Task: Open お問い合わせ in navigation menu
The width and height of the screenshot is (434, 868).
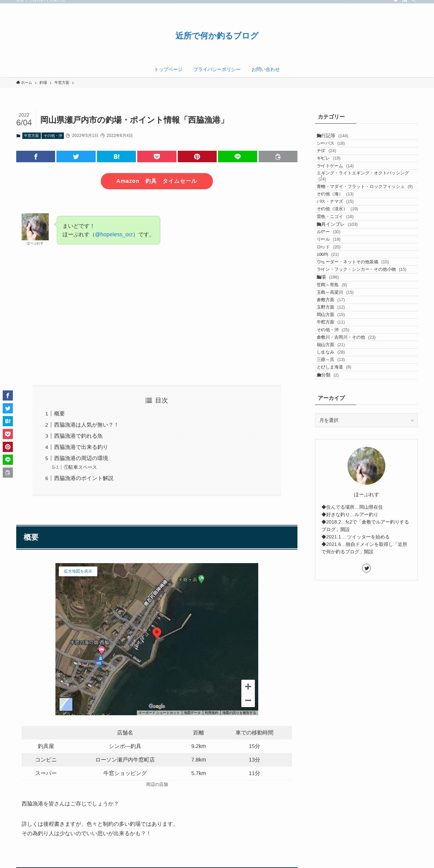Action: pyautogui.click(x=266, y=69)
